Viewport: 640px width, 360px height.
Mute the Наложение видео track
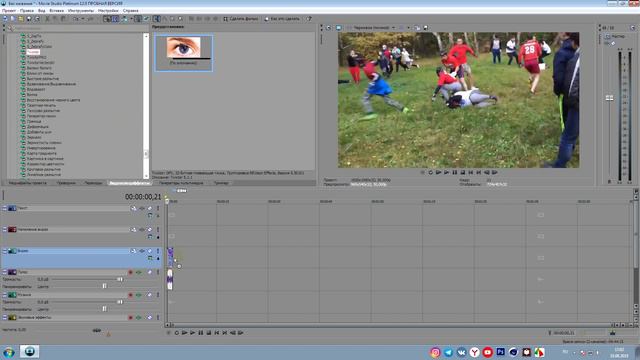coord(149,230)
